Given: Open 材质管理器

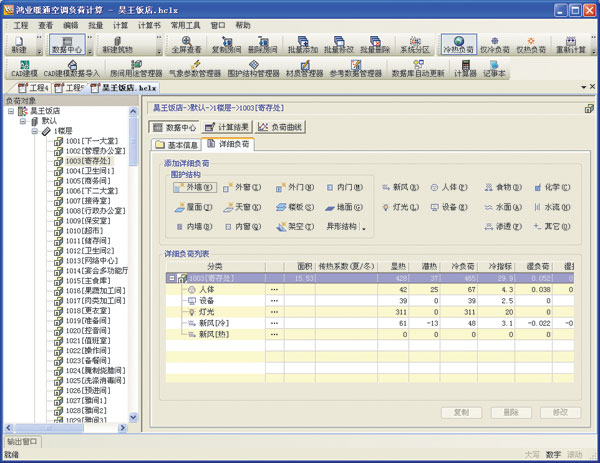Looking at the screenshot, I should [305, 68].
